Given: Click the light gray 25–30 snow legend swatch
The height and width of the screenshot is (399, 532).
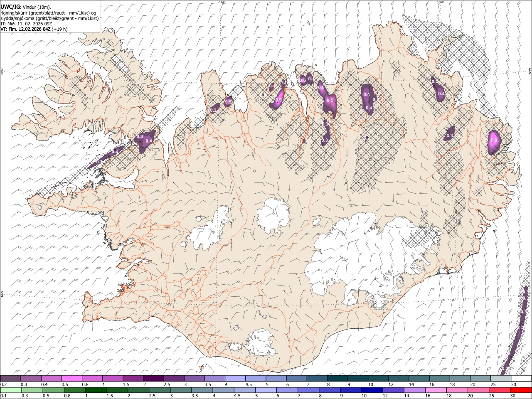Looking at the screenshot, I should pyautogui.click(x=500, y=378).
